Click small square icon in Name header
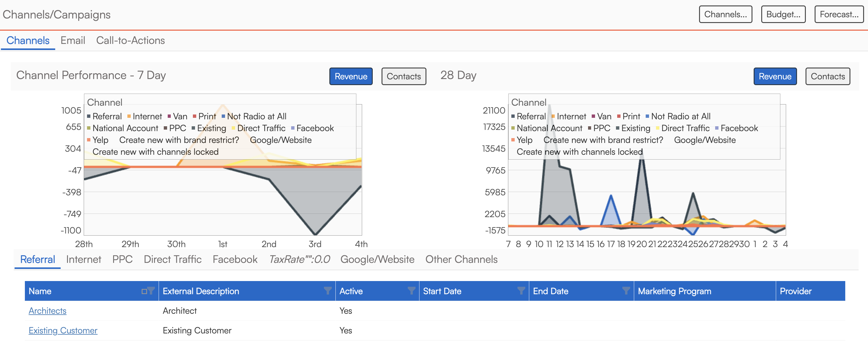The height and width of the screenshot is (341, 868). click(x=144, y=291)
